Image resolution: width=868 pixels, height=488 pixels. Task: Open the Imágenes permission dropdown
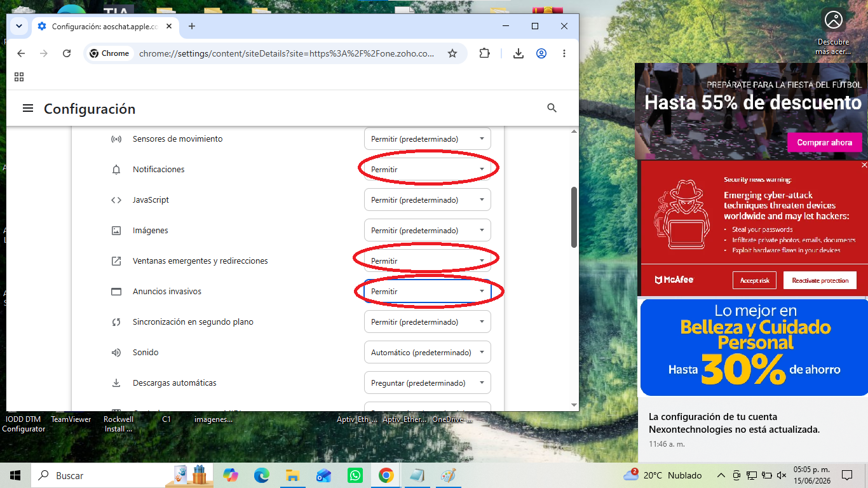428,231
